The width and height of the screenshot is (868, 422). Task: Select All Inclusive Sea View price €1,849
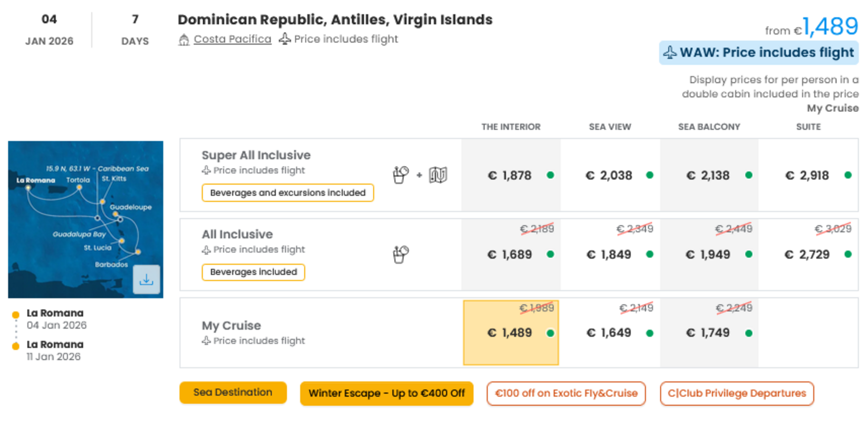[610, 254]
